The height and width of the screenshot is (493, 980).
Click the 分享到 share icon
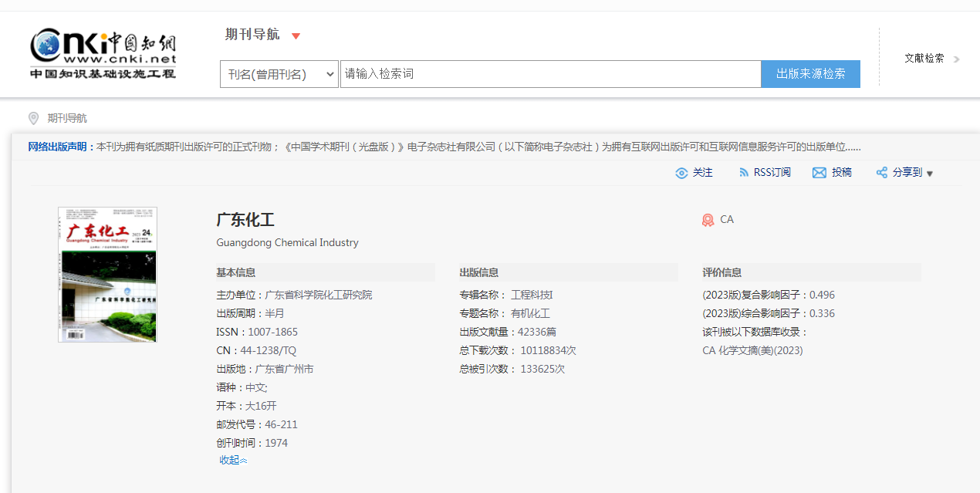[x=881, y=173]
